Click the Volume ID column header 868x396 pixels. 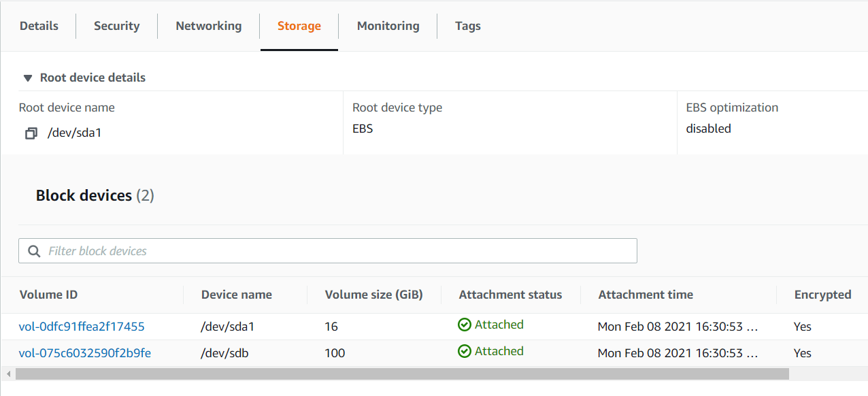tap(48, 295)
